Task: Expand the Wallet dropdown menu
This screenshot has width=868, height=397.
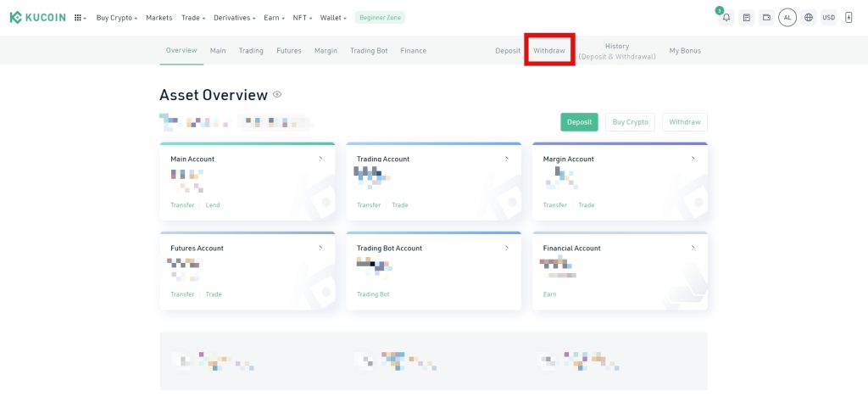Action: click(333, 18)
